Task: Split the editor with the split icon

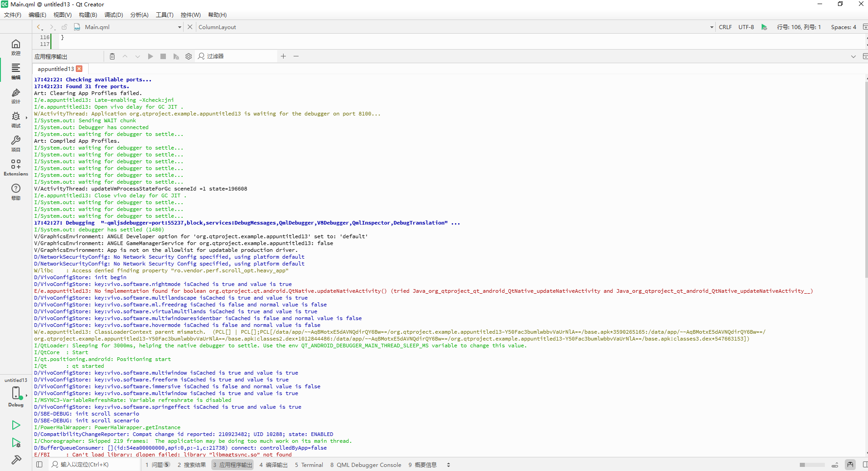Action: [865, 27]
